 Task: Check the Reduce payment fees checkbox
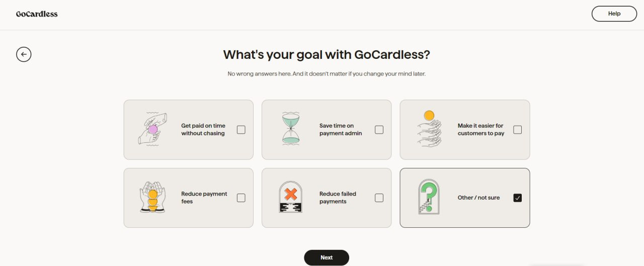click(x=241, y=198)
